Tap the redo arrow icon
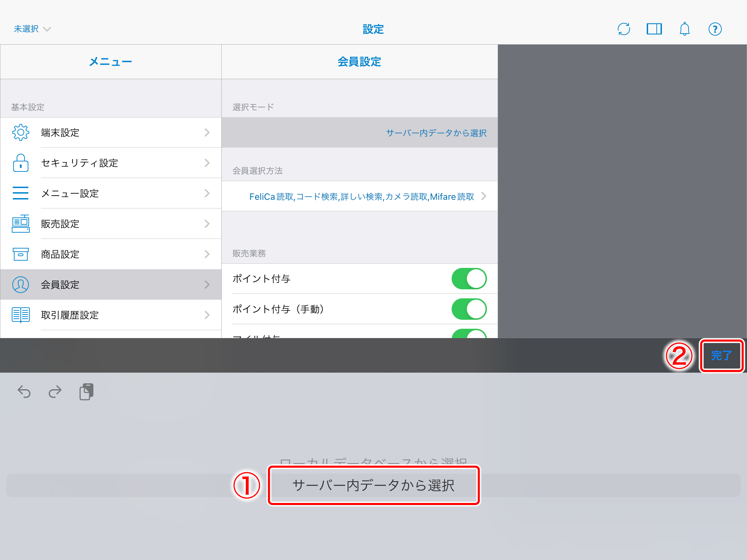The image size is (747, 560). (x=55, y=392)
